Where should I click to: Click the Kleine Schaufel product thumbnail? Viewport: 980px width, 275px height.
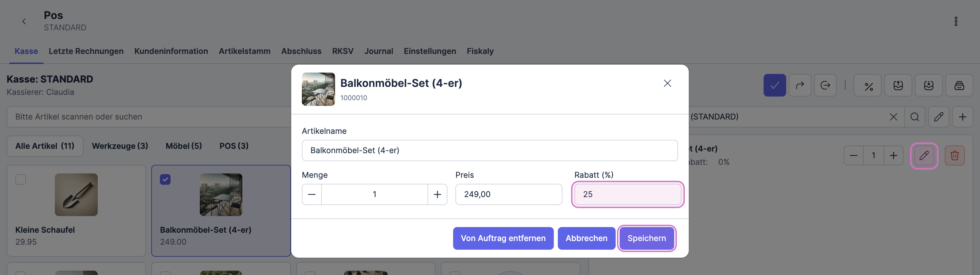click(x=76, y=195)
